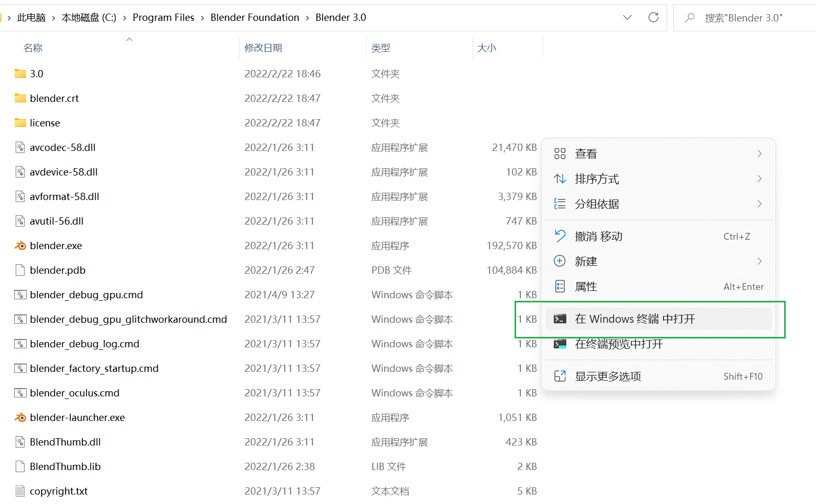The width and height of the screenshot is (816, 504).
Task: Go to Program Files breadcrumb
Action: 164,18
